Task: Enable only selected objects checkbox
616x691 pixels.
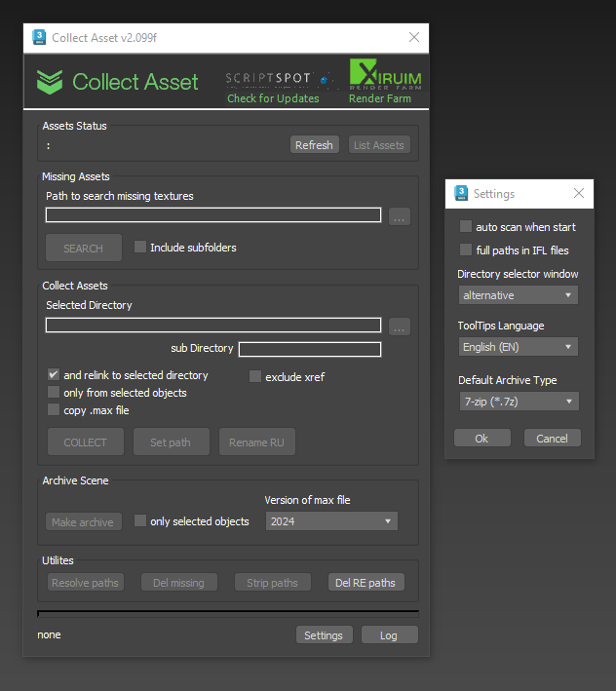Action: tap(140, 520)
